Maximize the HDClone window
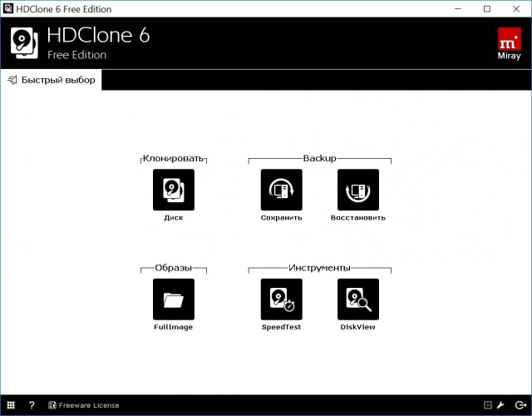532x416 pixels. click(487, 9)
